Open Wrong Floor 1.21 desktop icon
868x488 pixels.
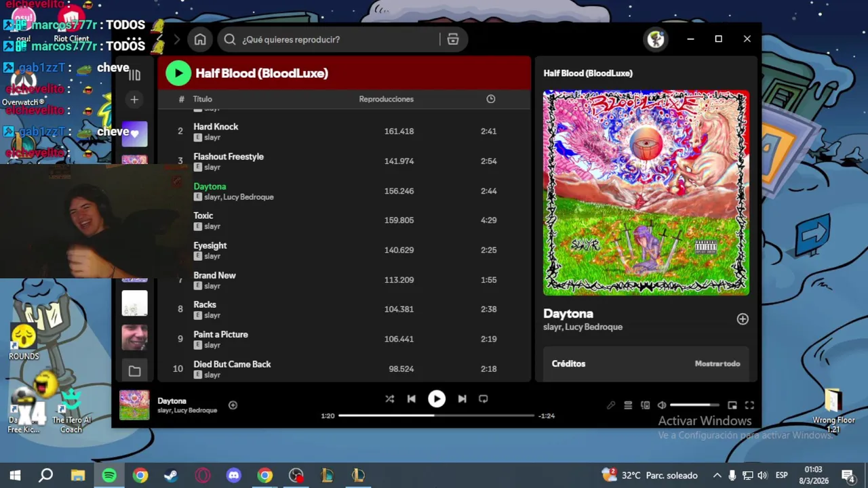click(x=833, y=411)
